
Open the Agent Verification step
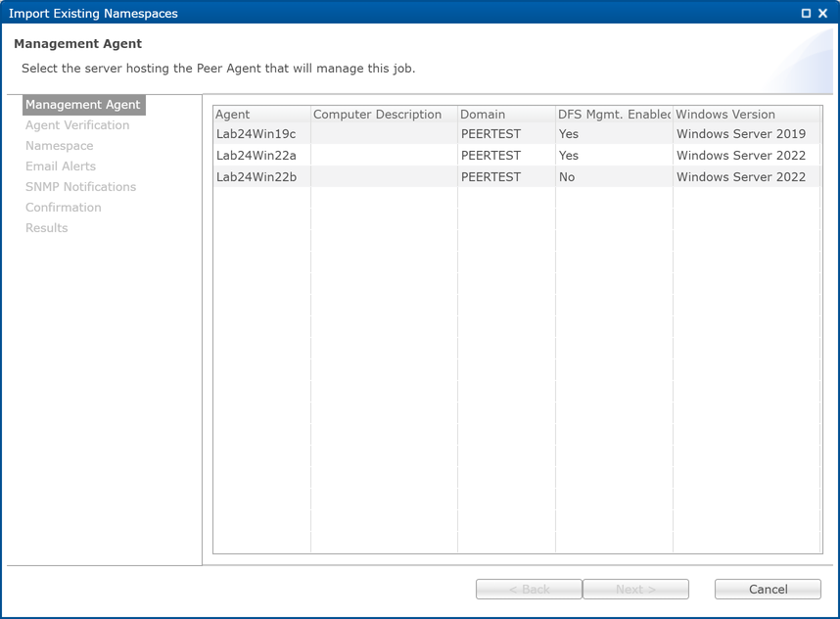coord(77,124)
